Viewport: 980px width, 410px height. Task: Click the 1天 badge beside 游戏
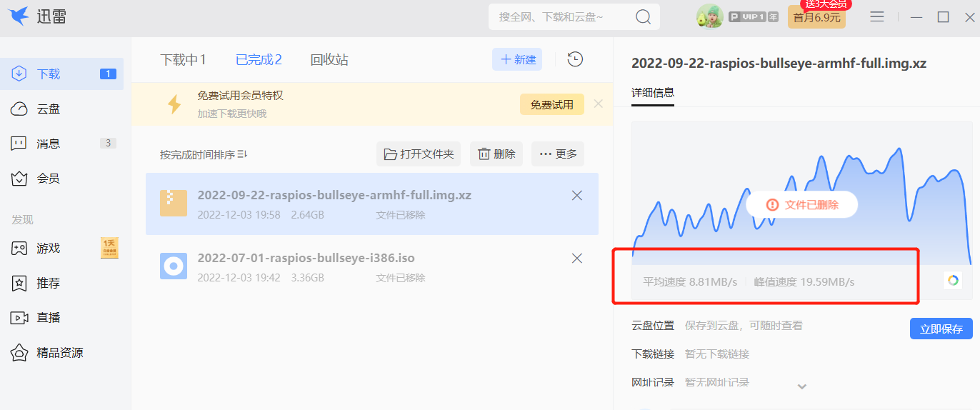(x=109, y=248)
